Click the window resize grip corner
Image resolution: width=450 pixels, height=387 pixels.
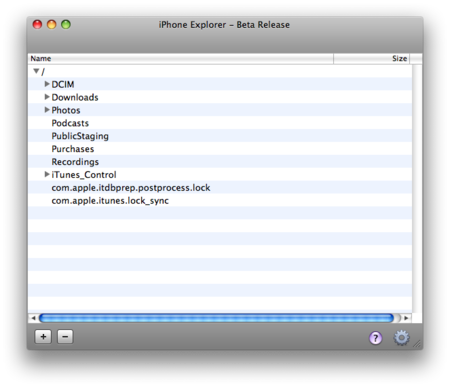(x=417, y=344)
